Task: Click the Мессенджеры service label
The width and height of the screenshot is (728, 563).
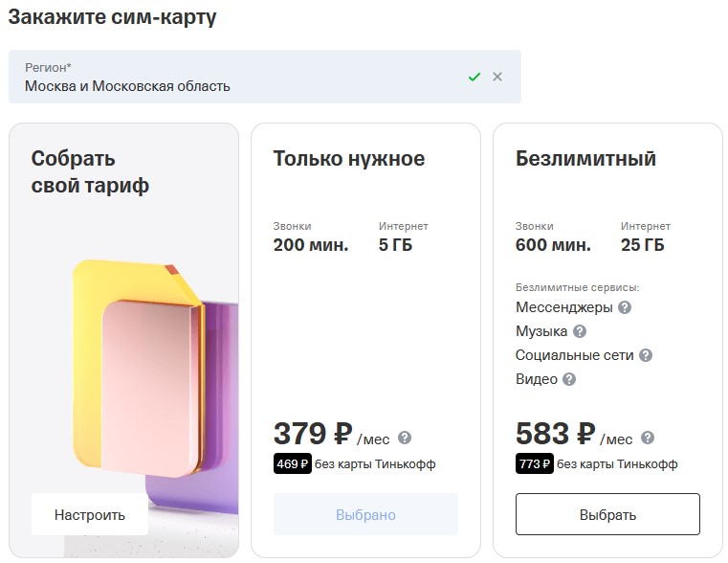Action: [x=564, y=307]
